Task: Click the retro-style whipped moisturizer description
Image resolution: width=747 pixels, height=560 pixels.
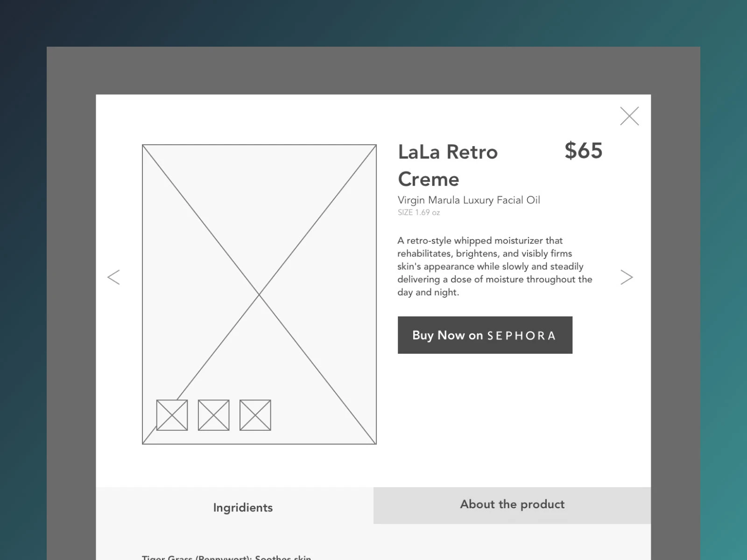Action: 494,266
